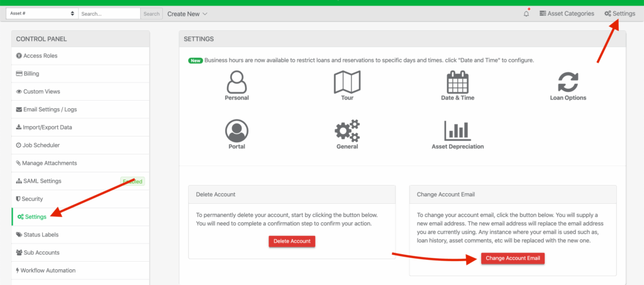Open Workflow Automation
The height and width of the screenshot is (285, 644).
(80, 271)
